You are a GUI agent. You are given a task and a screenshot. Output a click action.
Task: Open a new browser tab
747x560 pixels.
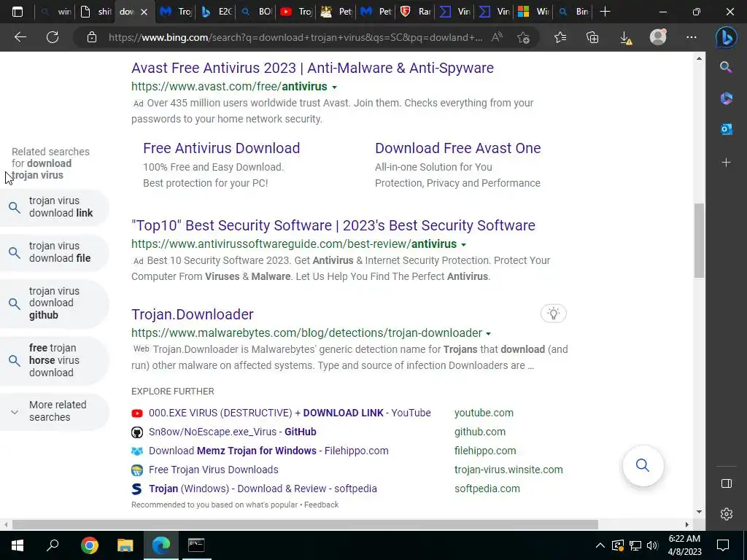(605, 12)
